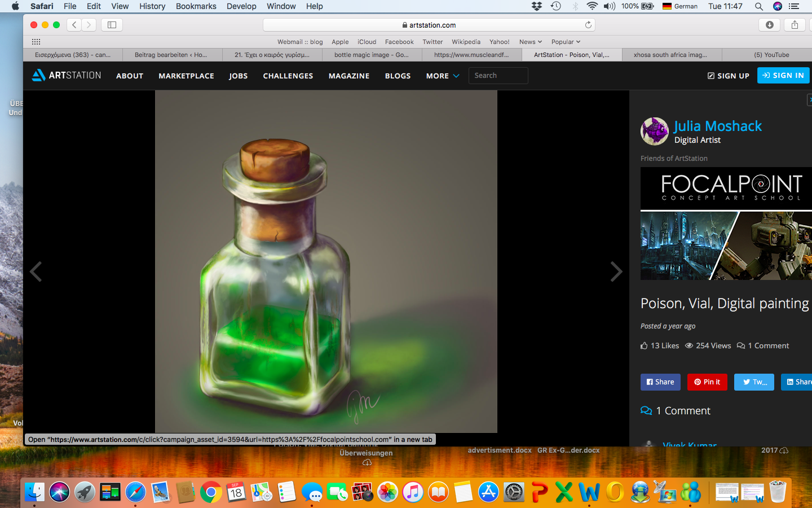Share the artwork on Twitter

tap(754, 382)
